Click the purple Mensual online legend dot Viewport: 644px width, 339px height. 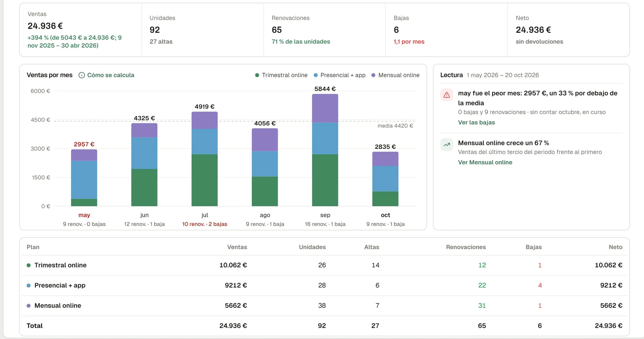coord(373,75)
